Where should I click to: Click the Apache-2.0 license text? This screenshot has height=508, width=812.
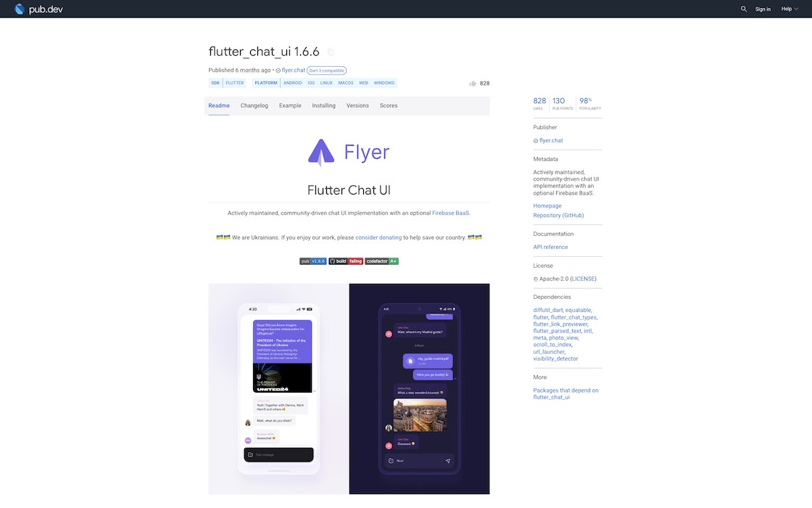point(554,279)
